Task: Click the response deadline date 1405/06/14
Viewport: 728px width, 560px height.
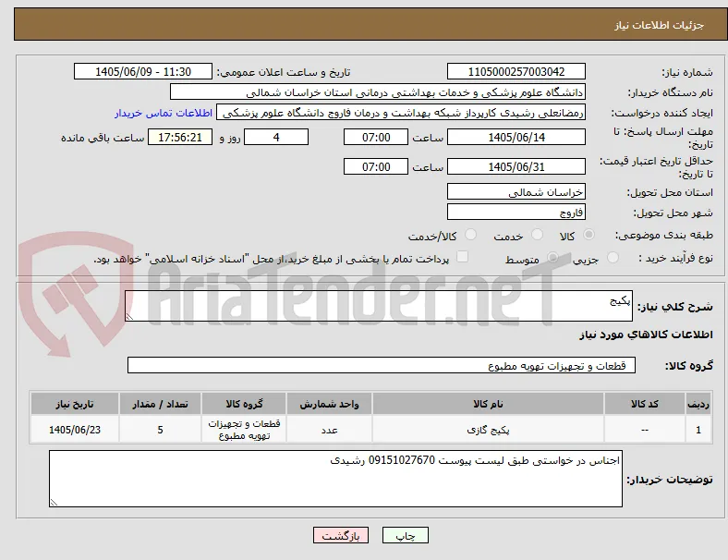Action: coord(516,137)
